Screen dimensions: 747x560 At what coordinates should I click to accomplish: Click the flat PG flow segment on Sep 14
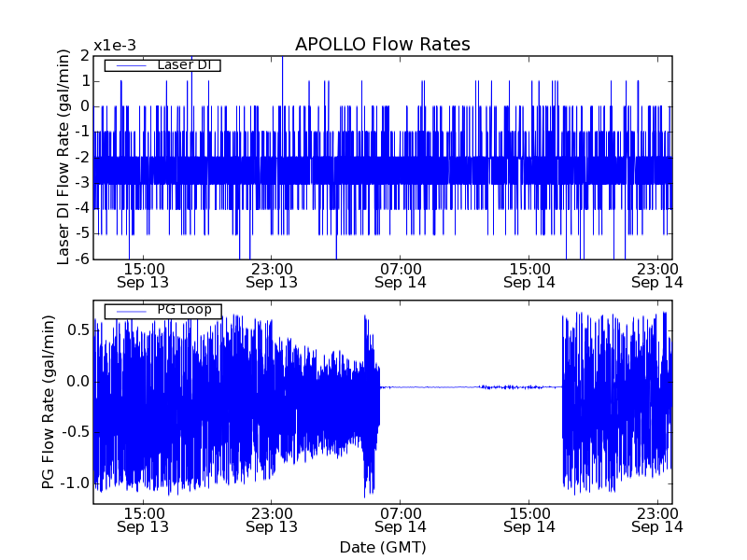471,387
